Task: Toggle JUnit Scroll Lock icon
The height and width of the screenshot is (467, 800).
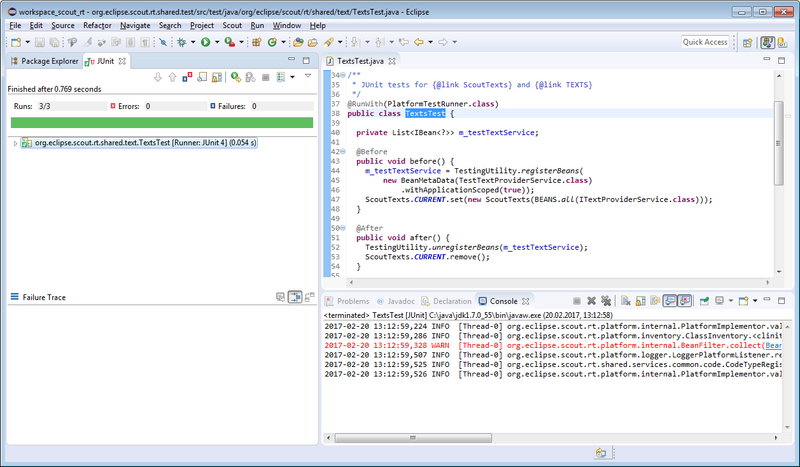Action: pyautogui.click(x=217, y=77)
